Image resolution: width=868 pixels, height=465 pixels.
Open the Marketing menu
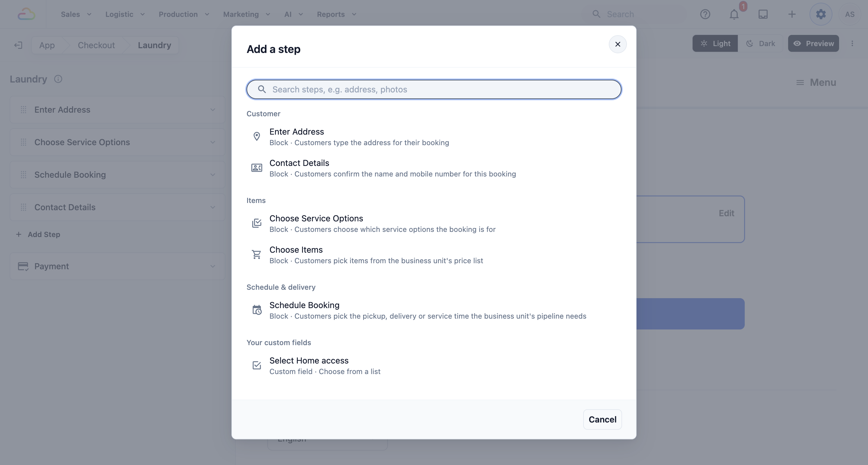[247, 14]
